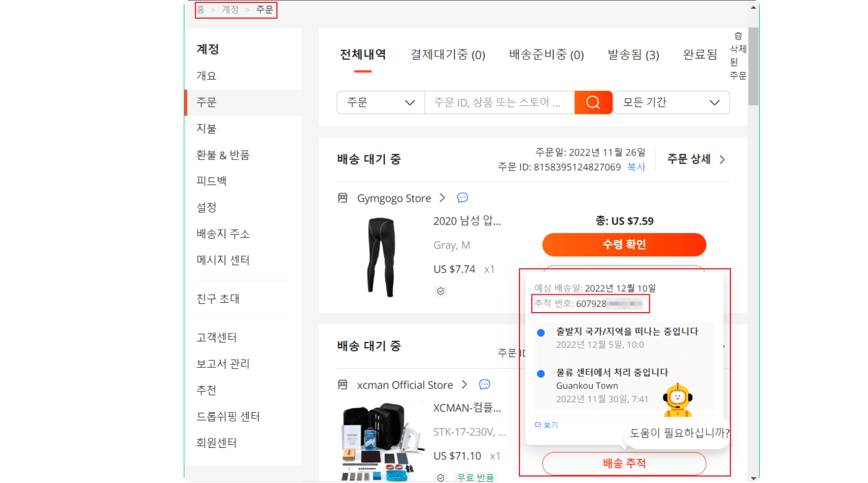The image size is (868, 483).
Task: Click the yellow help assistant robot
Action: pos(677,400)
